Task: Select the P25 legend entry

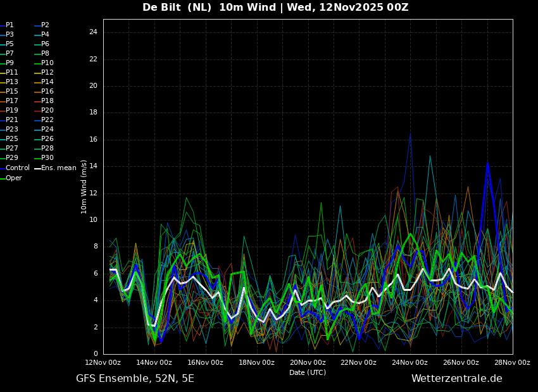Action: pos(11,139)
